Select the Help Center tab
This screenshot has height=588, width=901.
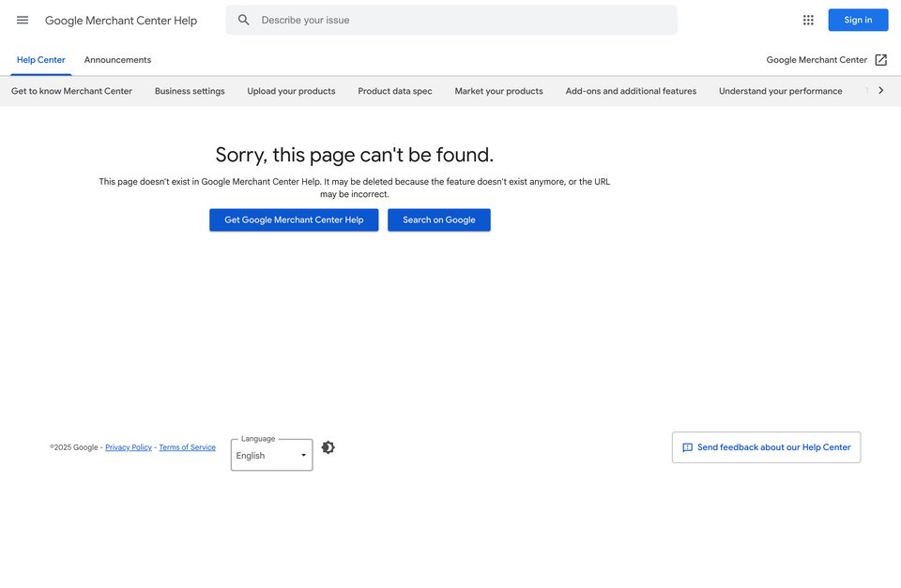coord(40,60)
